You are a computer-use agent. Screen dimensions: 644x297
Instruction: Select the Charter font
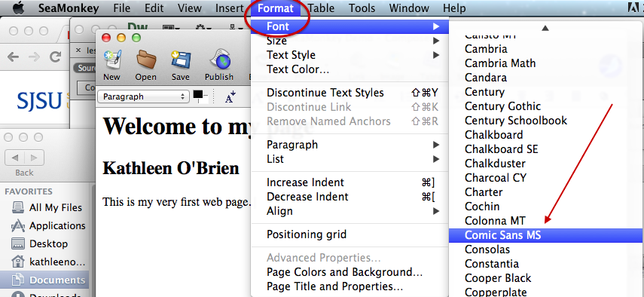point(545,192)
